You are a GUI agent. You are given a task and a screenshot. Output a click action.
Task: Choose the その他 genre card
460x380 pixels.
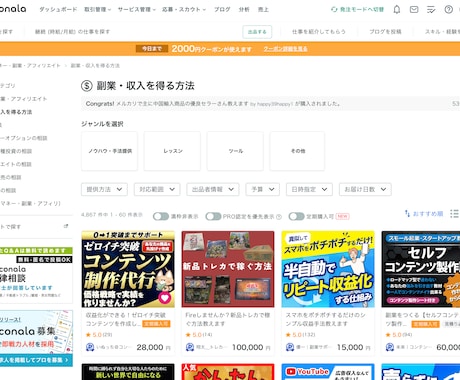(297, 151)
